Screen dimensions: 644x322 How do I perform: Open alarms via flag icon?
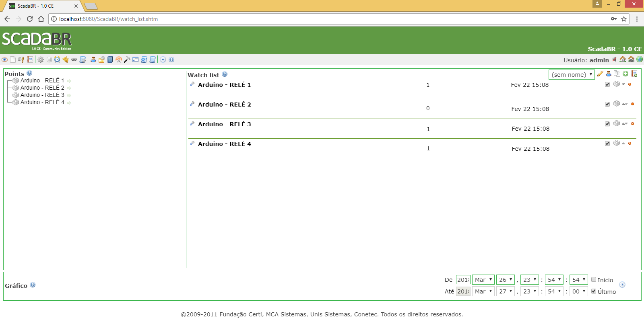21,59
